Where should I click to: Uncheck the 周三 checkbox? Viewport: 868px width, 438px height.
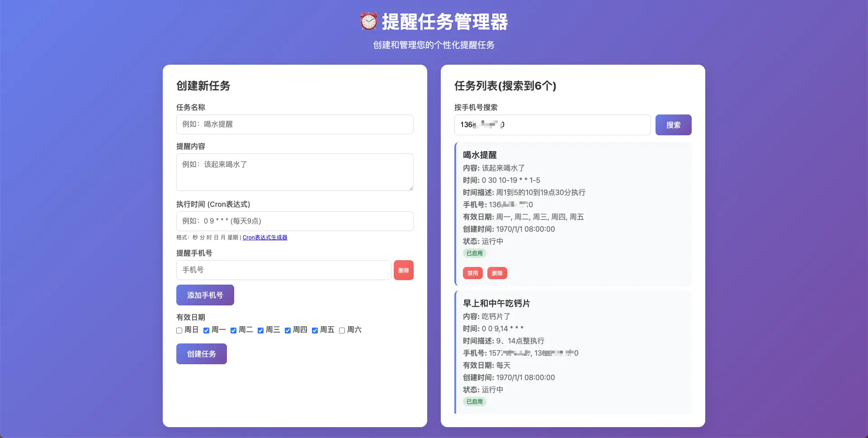261,330
